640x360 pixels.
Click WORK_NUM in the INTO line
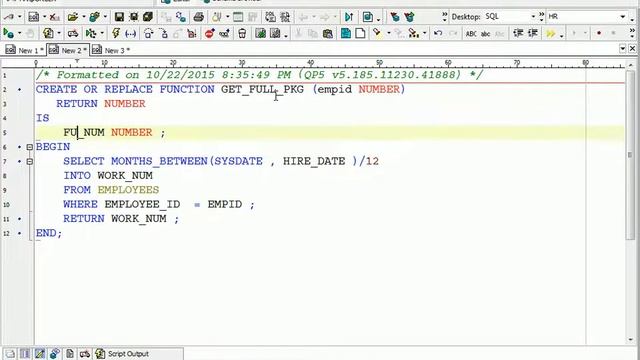(x=125, y=176)
